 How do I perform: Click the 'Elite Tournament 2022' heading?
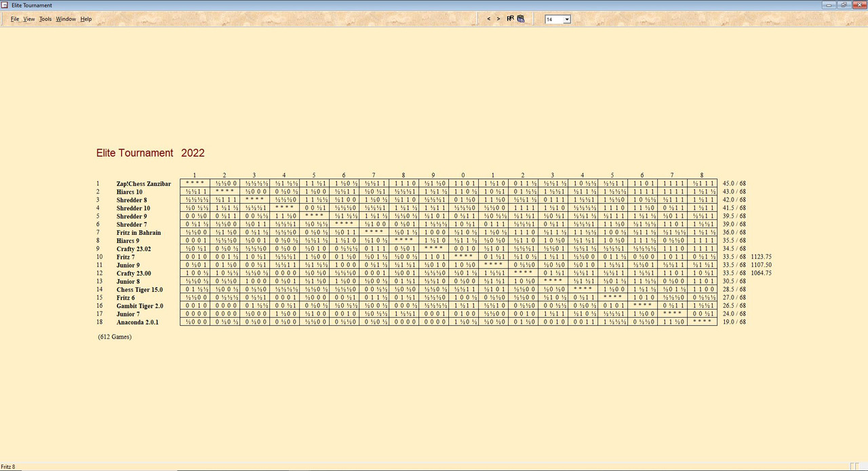pyautogui.click(x=151, y=153)
